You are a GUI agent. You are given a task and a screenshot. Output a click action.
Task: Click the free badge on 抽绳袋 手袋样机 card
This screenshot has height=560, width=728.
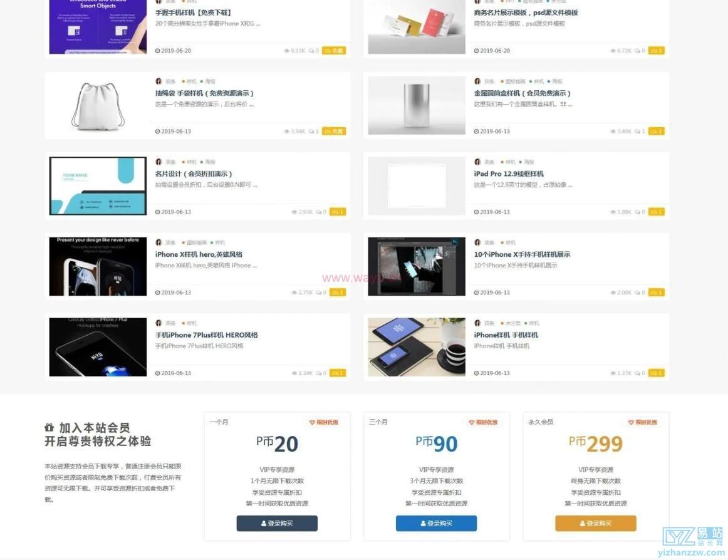pos(334,132)
